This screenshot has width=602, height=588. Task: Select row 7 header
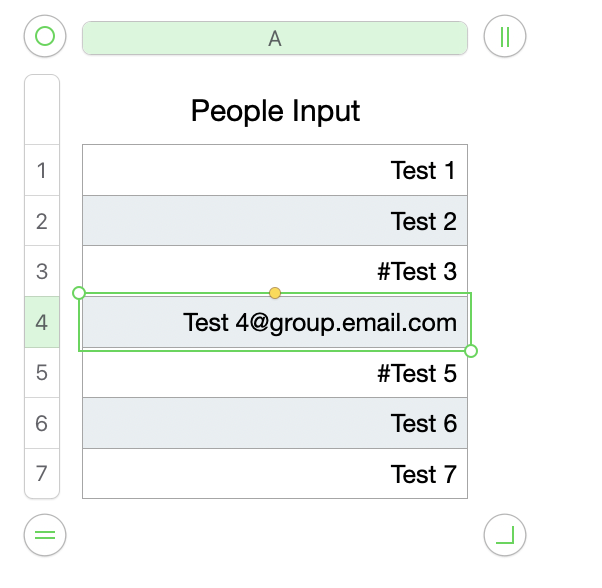click(x=42, y=473)
